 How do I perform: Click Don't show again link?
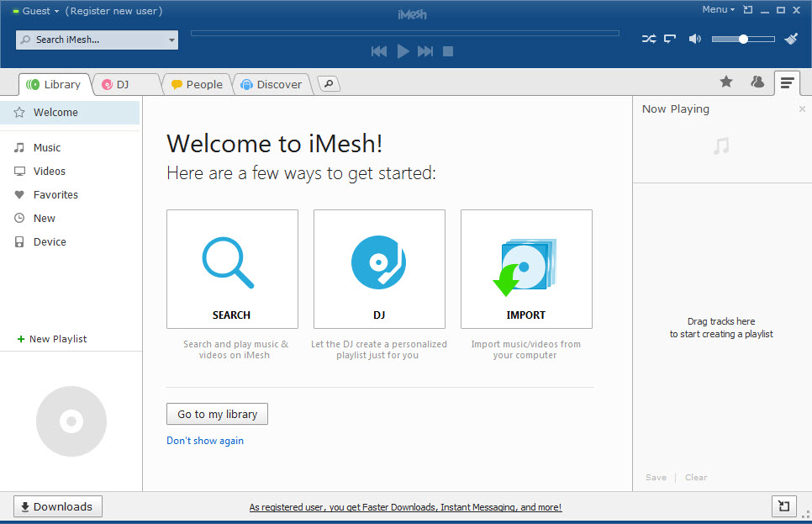[x=205, y=441]
